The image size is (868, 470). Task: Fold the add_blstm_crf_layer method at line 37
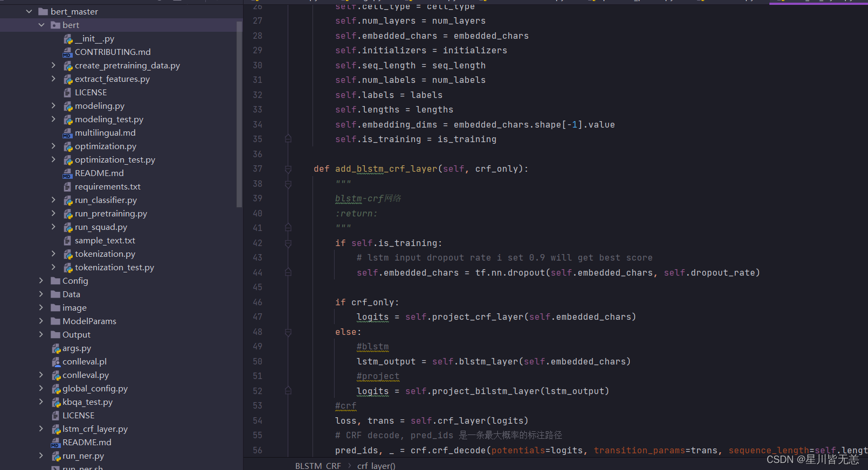click(288, 169)
